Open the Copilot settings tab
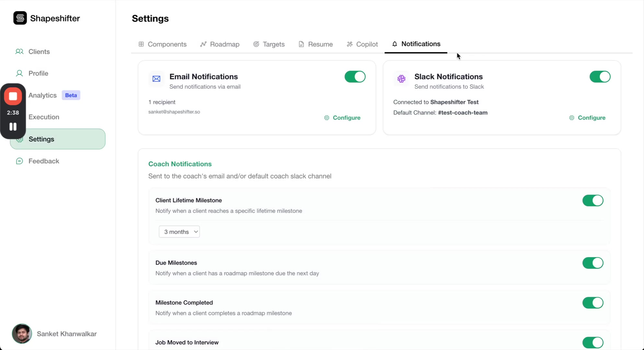The width and height of the screenshot is (644, 350). tap(362, 44)
